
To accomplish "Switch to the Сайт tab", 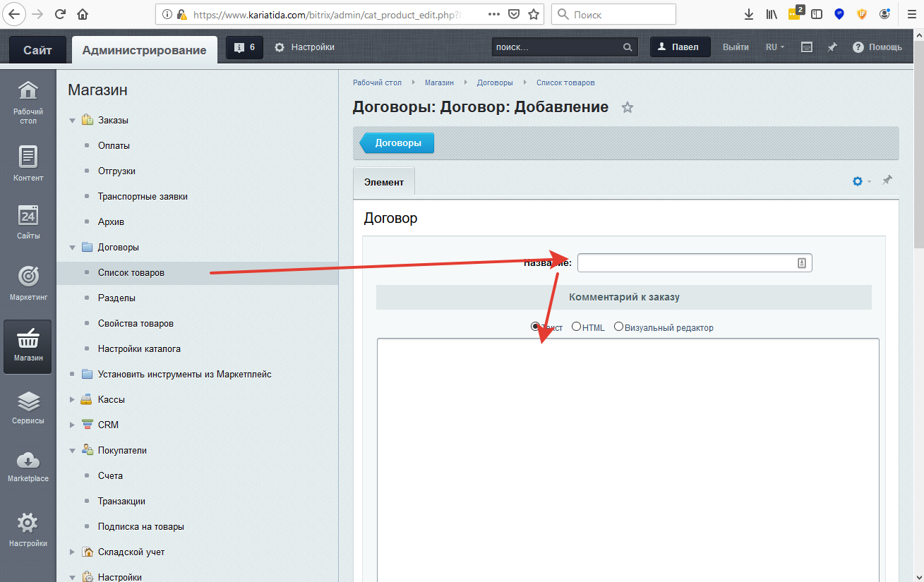I will [37, 50].
